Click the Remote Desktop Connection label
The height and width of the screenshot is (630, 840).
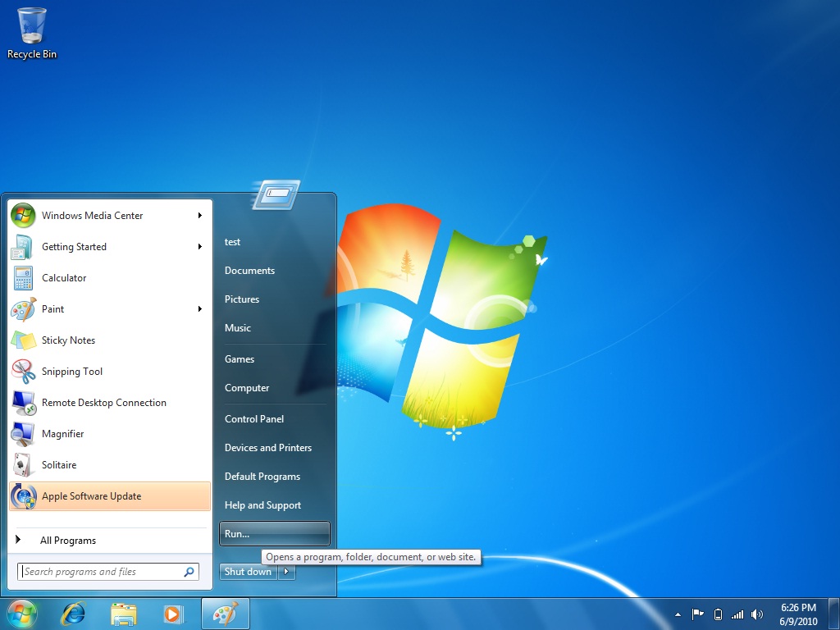tap(104, 403)
